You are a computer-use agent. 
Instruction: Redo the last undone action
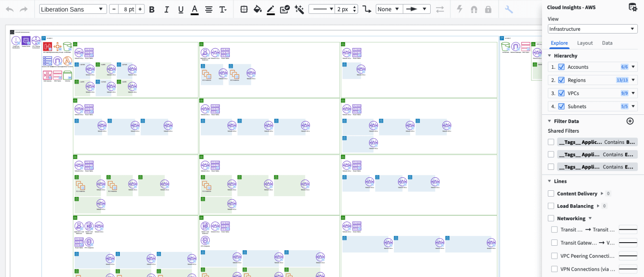point(24,9)
